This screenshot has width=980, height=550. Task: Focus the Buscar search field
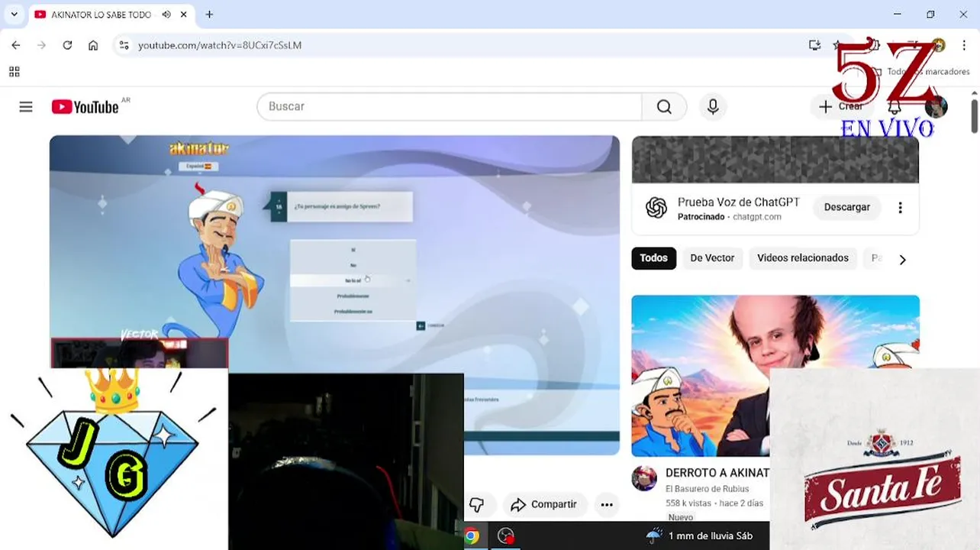point(450,107)
